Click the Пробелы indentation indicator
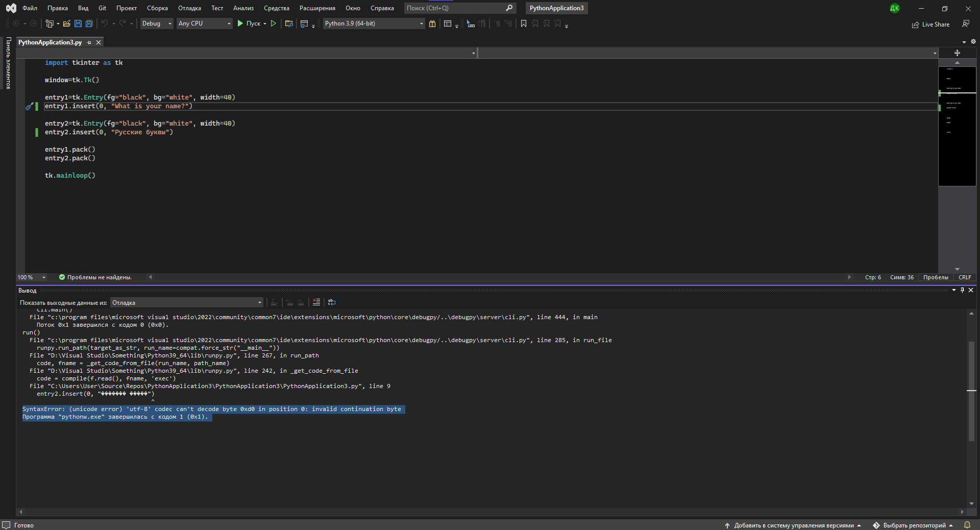Screen dimensions: 980x530 point(936,277)
